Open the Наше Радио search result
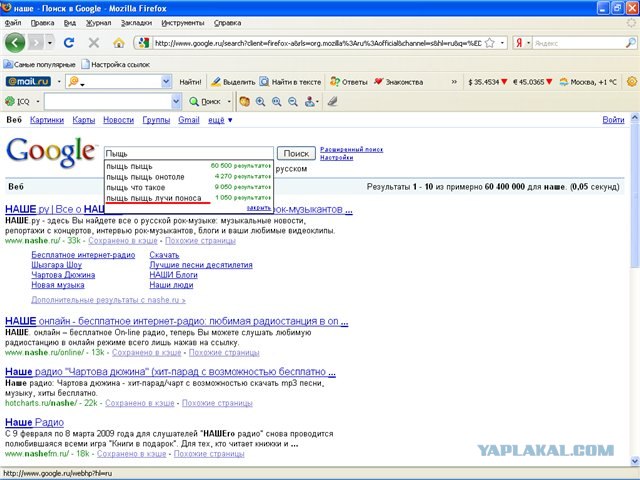 click(34, 422)
